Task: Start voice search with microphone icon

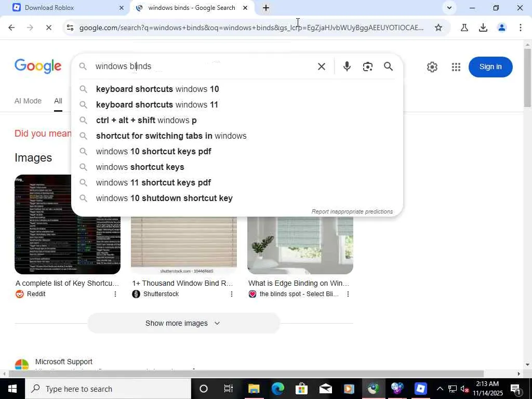Action: tap(347, 66)
